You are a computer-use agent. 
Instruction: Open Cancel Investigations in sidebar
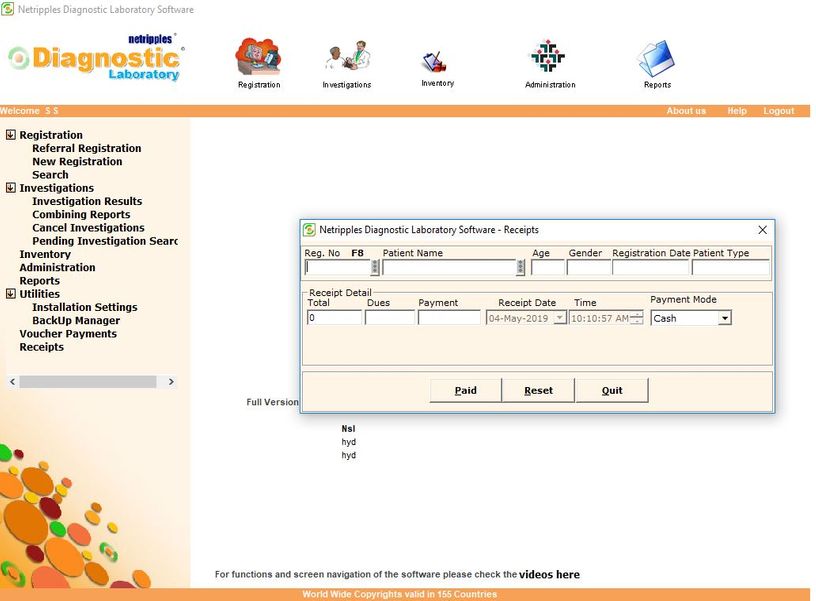click(88, 228)
